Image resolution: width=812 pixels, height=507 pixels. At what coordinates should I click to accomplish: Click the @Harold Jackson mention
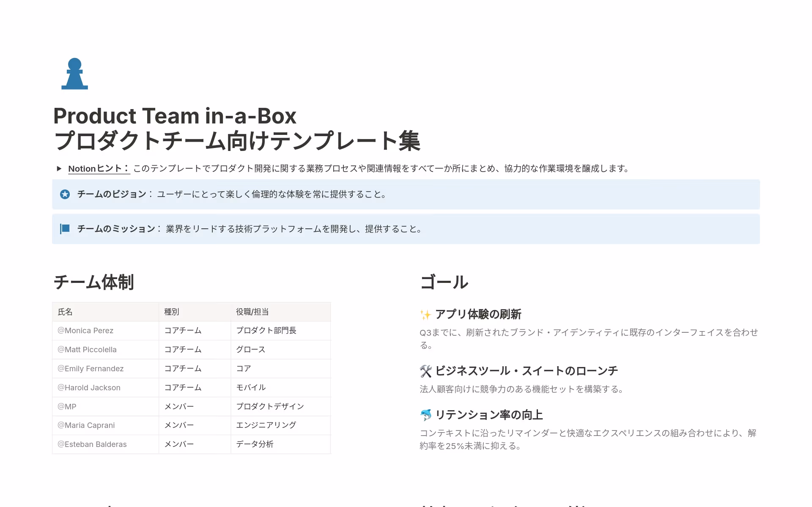coord(88,387)
